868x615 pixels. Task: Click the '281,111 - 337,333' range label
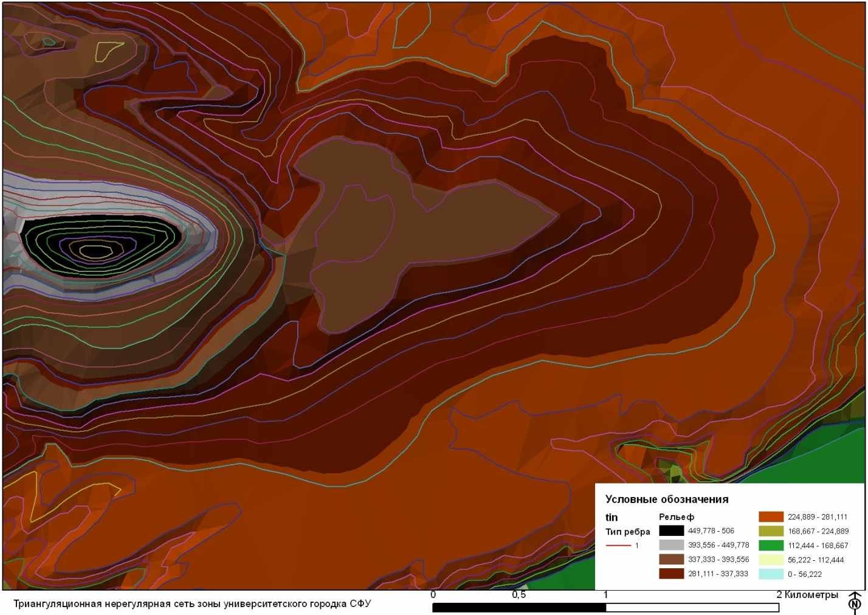[x=718, y=574]
